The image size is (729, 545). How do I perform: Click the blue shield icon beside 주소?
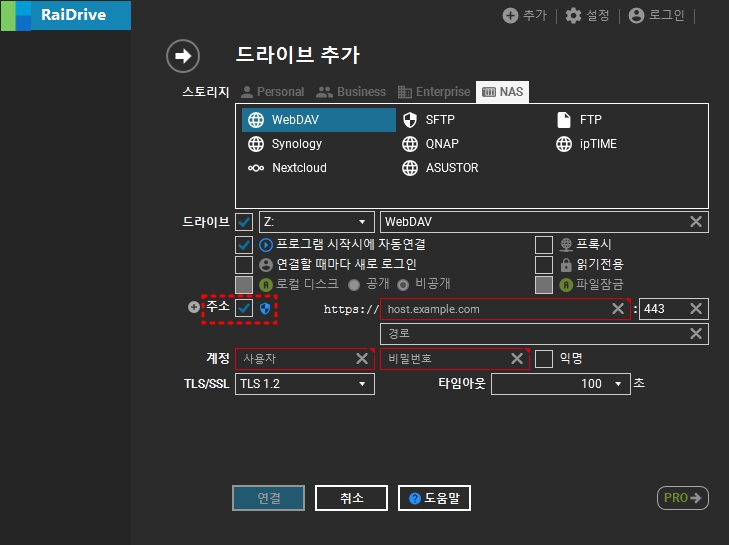coord(265,308)
